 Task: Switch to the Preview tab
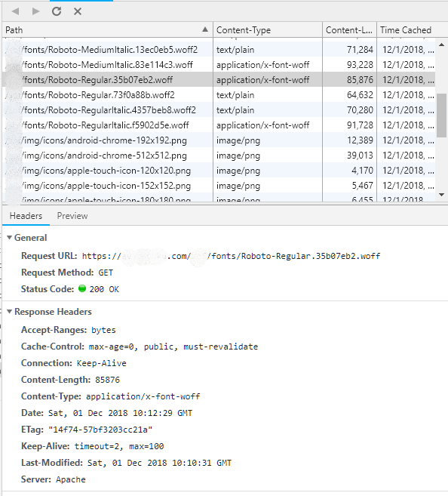[72, 216]
